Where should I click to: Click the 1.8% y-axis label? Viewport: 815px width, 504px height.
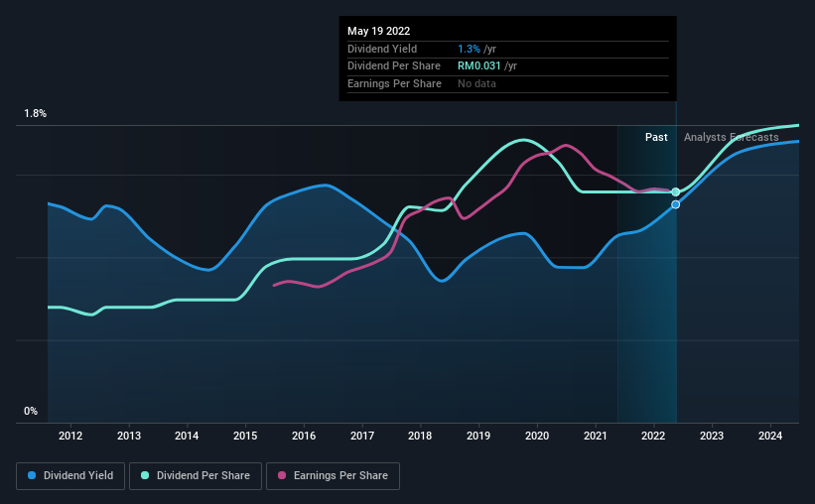[36, 113]
